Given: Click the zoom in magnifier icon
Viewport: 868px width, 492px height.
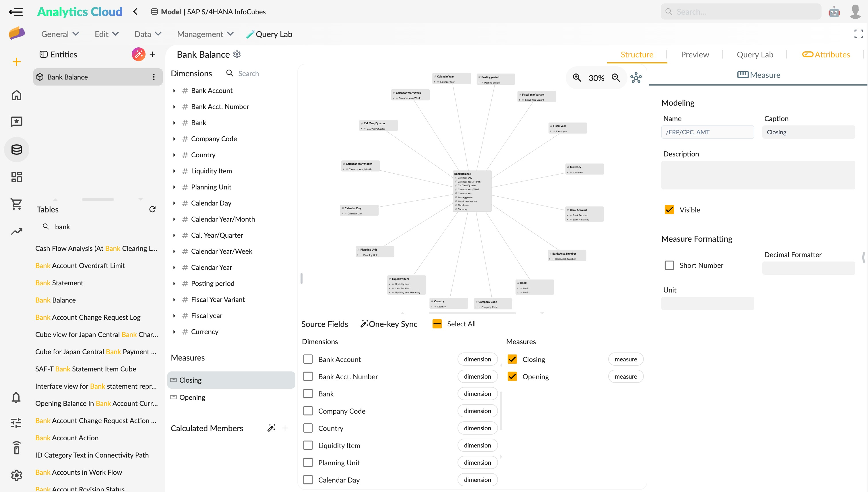Looking at the screenshot, I should tap(577, 78).
